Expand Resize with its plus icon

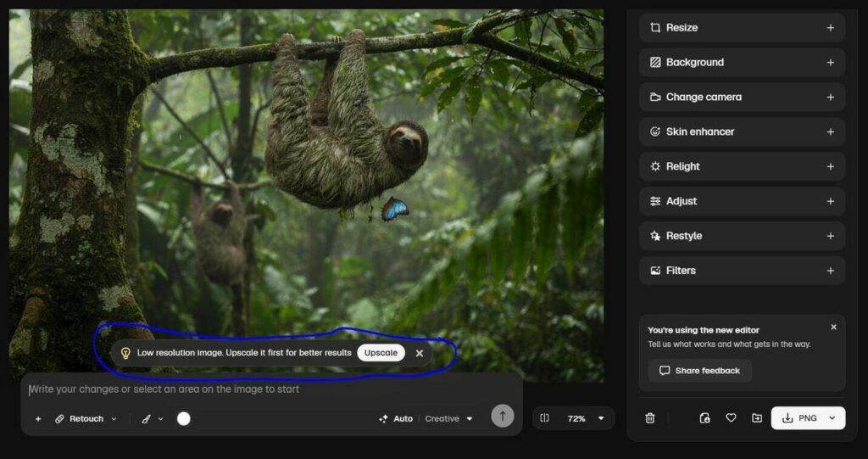[831, 28]
